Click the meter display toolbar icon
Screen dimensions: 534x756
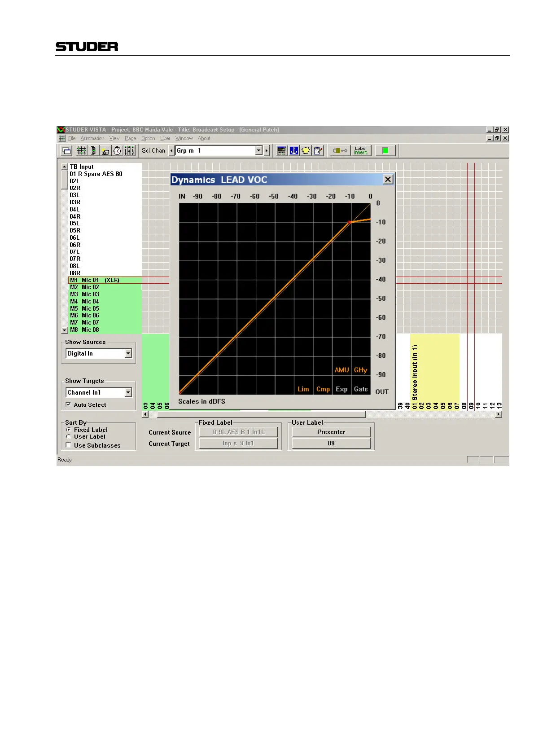pos(282,151)
